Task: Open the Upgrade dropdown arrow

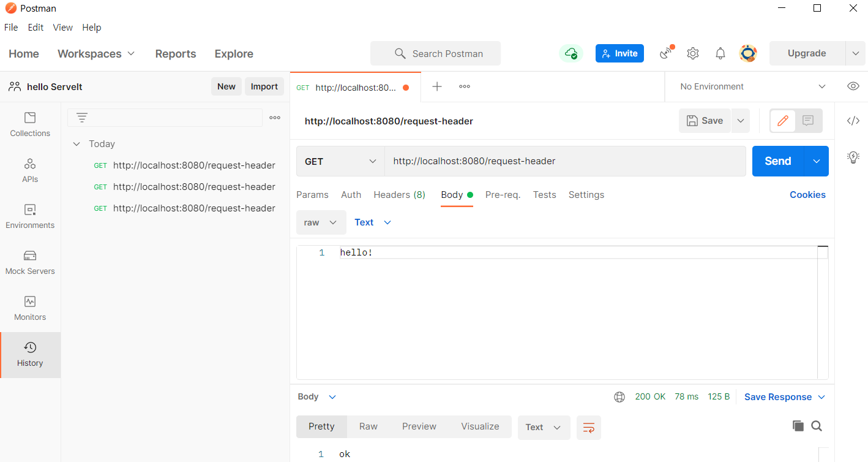Action: tap(856, 53)
